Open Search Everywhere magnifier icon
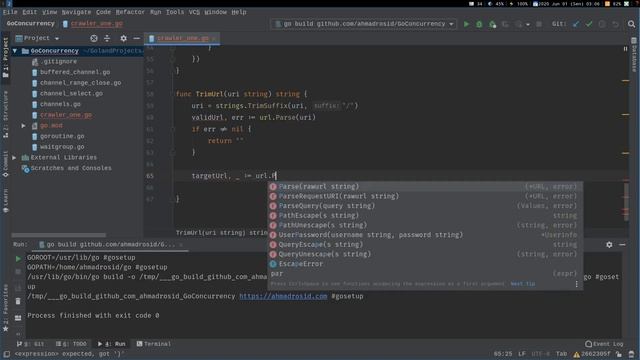This screenshot has height=360, width=640. click(631, 24)
